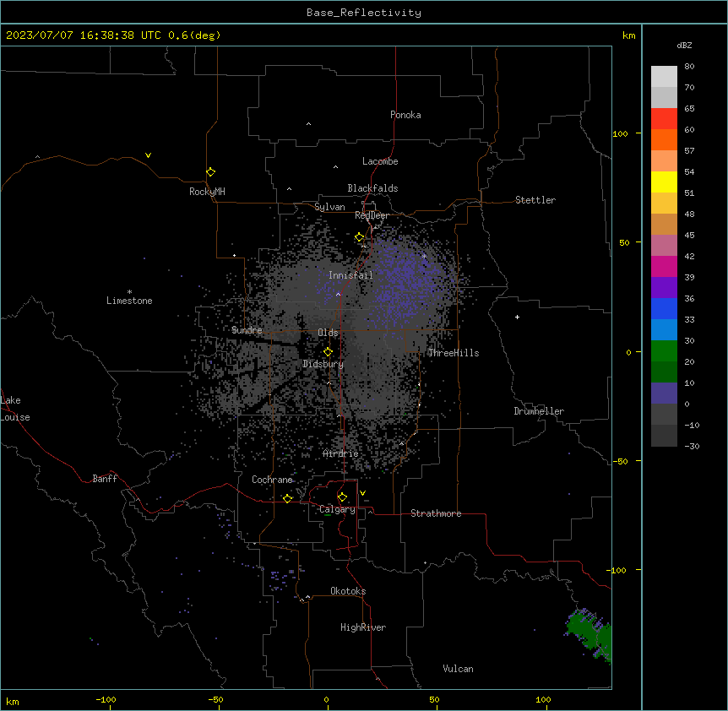Click the yellow marker over Calgary
This screenshot has height=711, width=728.
tap(342, 497)
